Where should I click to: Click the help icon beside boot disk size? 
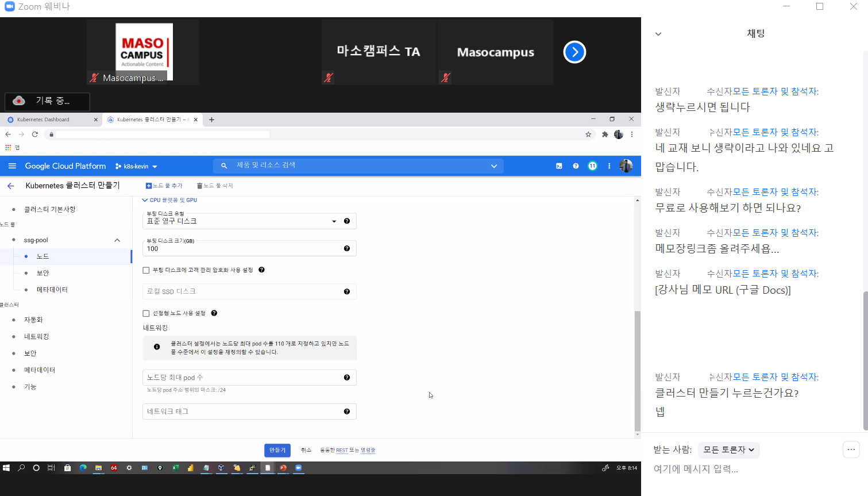[x=347, y=248]
